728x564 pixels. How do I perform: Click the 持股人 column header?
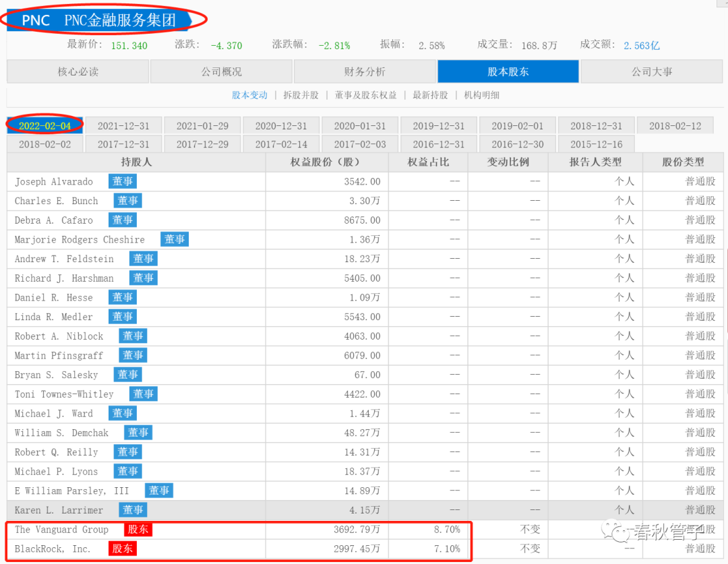pyautogui.click(x=136, y=162)
